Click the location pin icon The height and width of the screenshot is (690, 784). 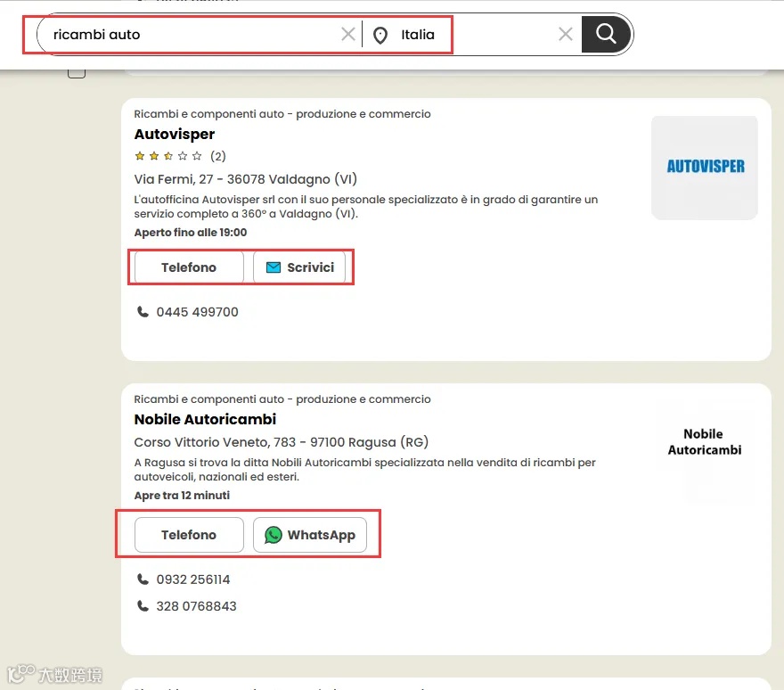tap(380, 35)
